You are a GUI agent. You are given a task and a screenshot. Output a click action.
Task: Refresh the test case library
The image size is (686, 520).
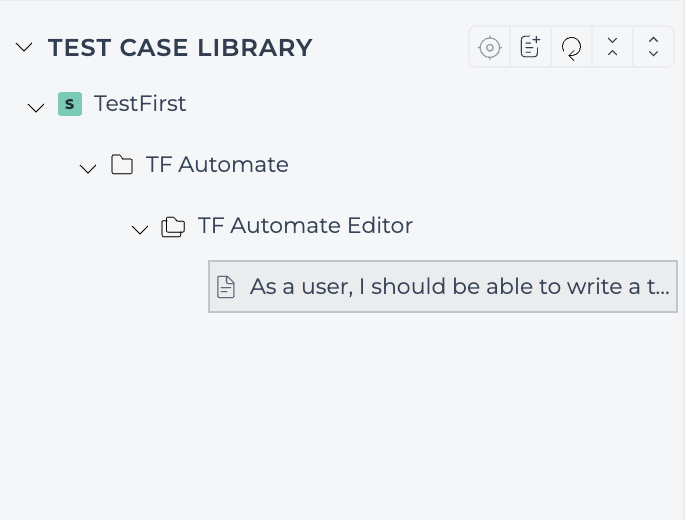click(x=571, y=47)
